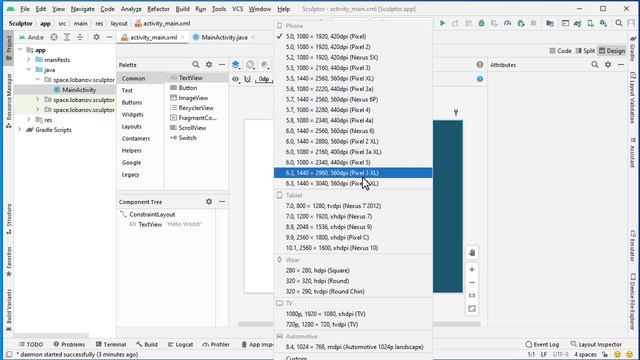The height and width of the screenshot is (360, 640).
Task: Collapse all items in project tree
Action: (80, 37)
